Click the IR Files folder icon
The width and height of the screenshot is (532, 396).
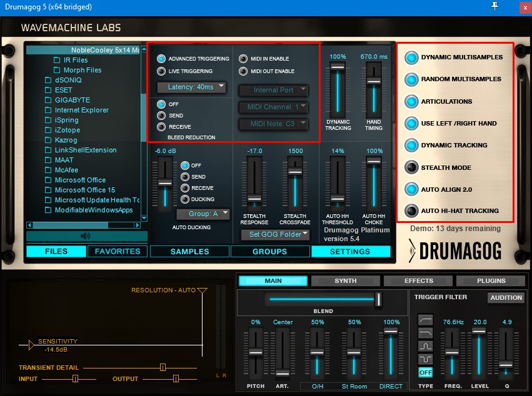click(57, 60)
